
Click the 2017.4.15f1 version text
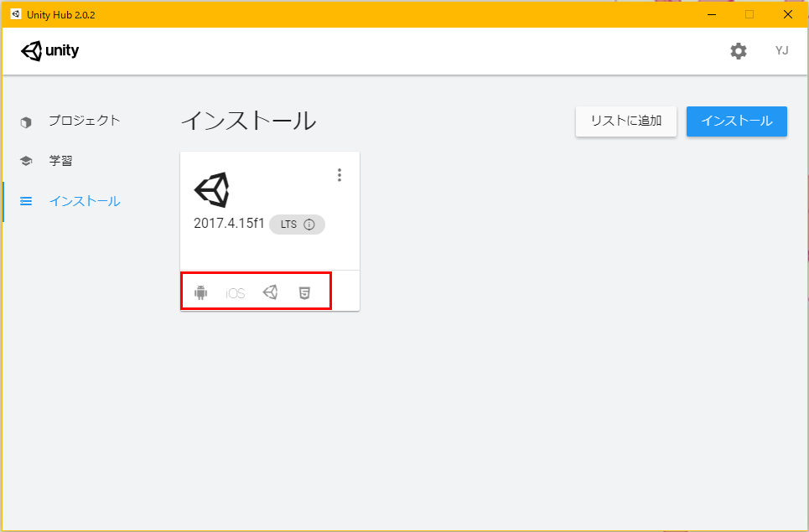pyautogui.click(x=229, y=223)
